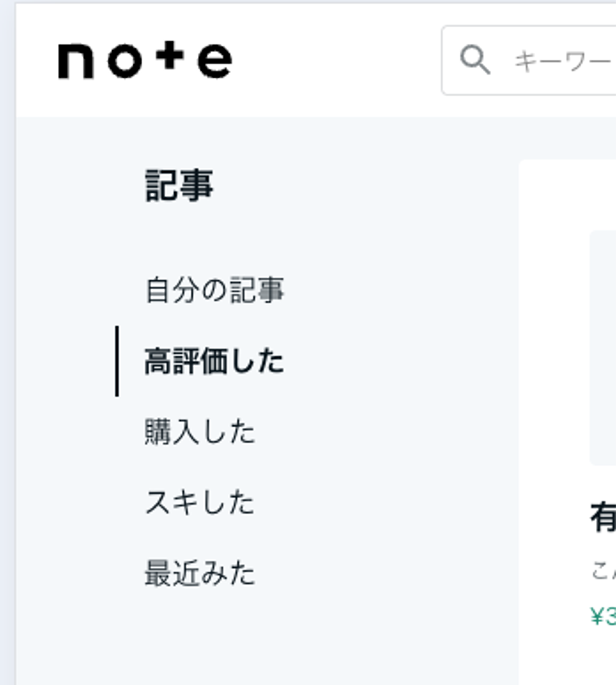Click the 記事 section heading

click(x=179, y=185)
